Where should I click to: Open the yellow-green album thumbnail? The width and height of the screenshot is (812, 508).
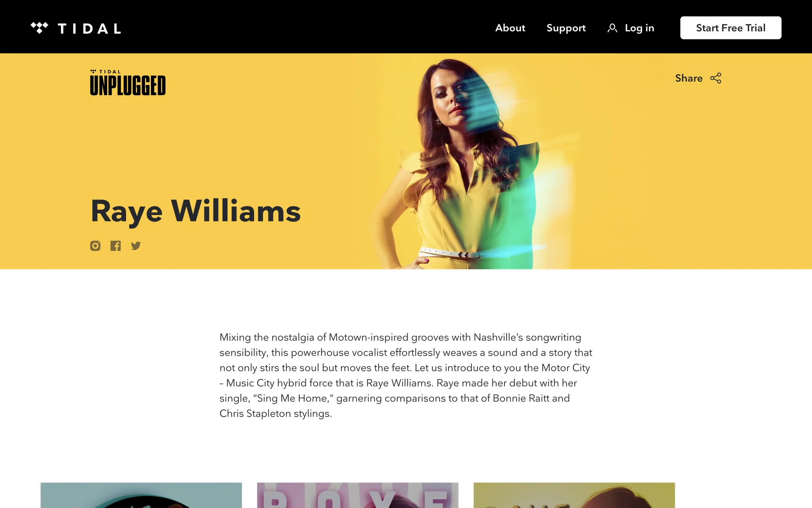(x=574, y=495)
